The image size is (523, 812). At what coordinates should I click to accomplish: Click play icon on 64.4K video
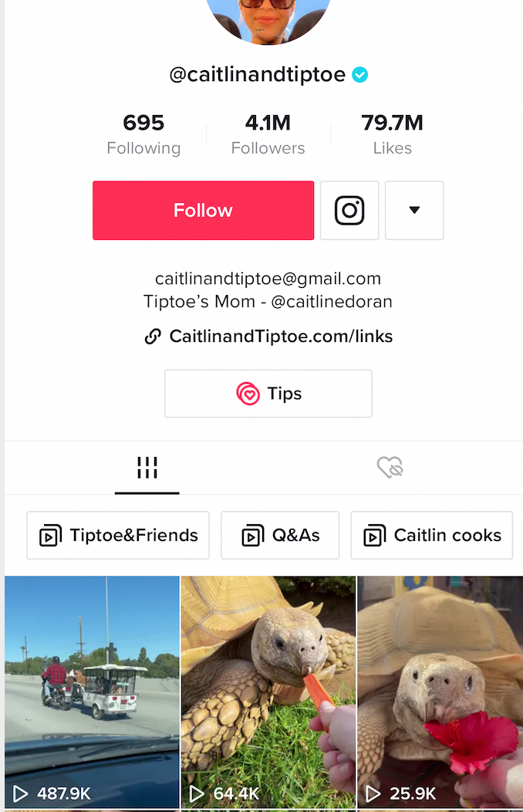coord(197,793)
